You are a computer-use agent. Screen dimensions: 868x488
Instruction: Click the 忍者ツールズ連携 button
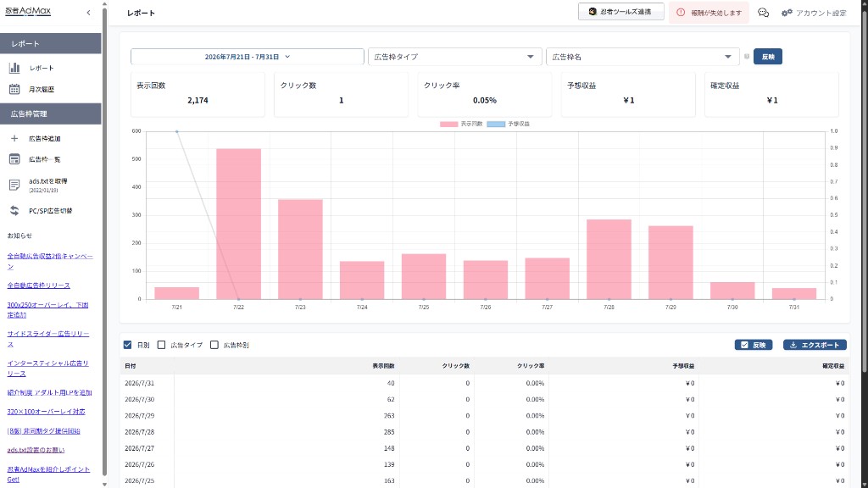[621, 12]
